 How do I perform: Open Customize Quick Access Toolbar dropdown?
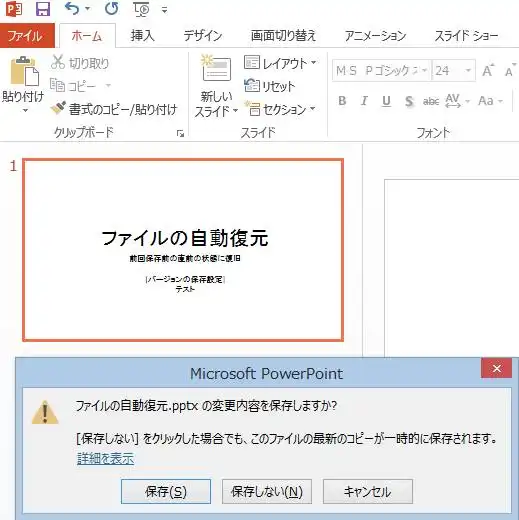click(x=164, y=10)
